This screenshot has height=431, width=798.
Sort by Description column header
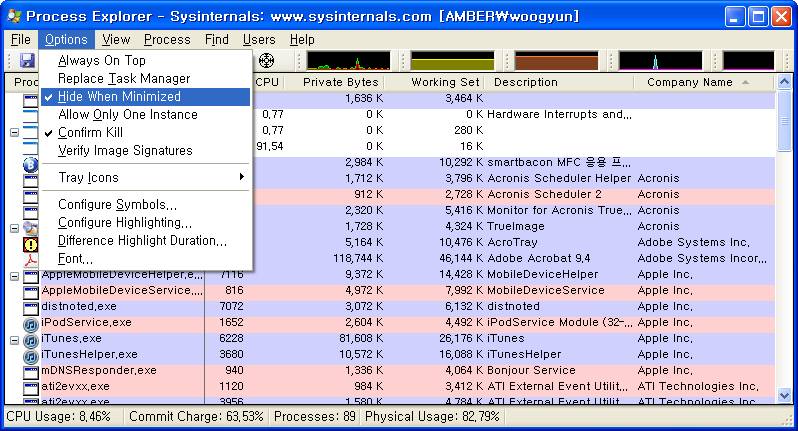558,82
